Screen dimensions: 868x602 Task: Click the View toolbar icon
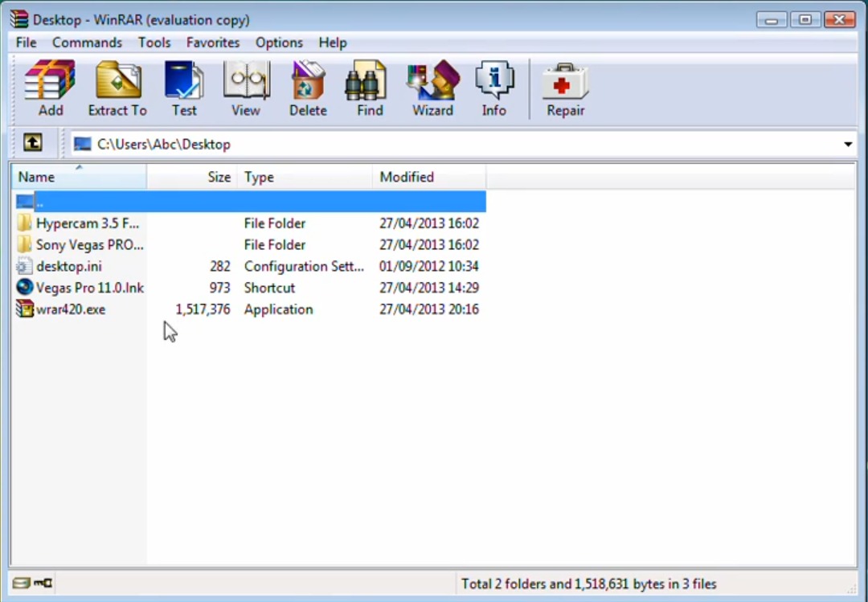[x=246, y=88]
